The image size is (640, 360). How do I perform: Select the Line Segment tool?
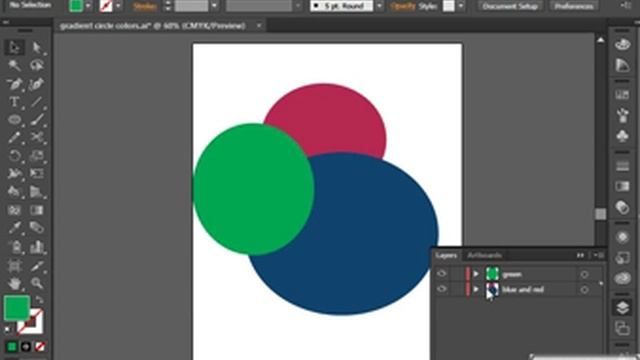click(37, 102)
